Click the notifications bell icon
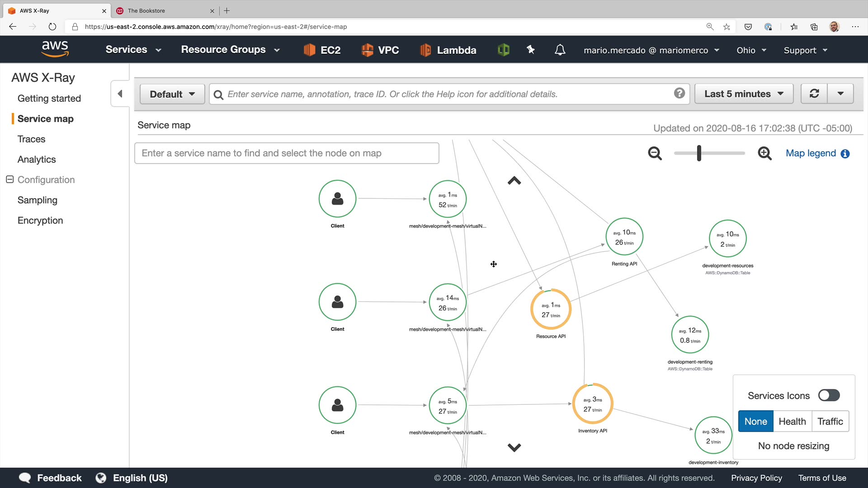868x488 pixels. [x=560, y=50]
